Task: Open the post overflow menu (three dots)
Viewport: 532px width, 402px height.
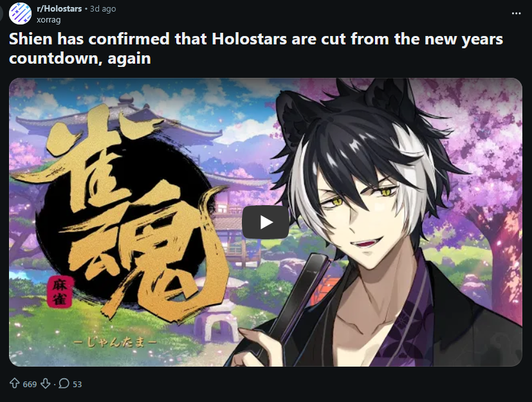Action: [516, 14]
